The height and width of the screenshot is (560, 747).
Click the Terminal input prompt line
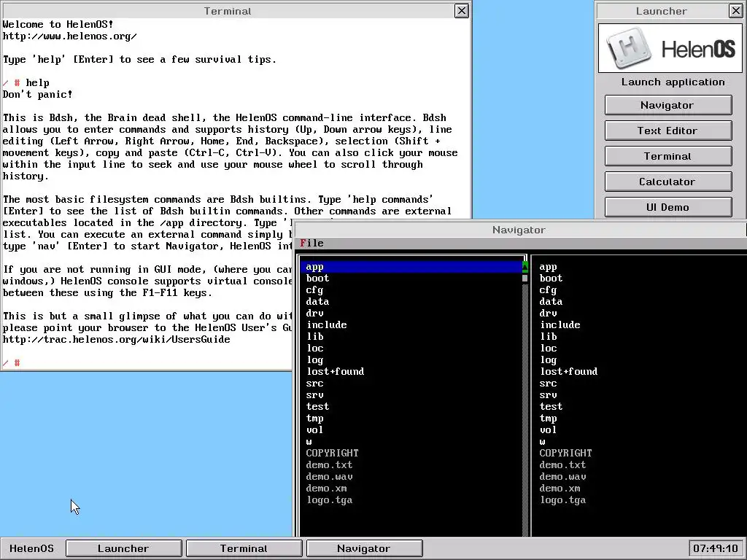[146, 363]
